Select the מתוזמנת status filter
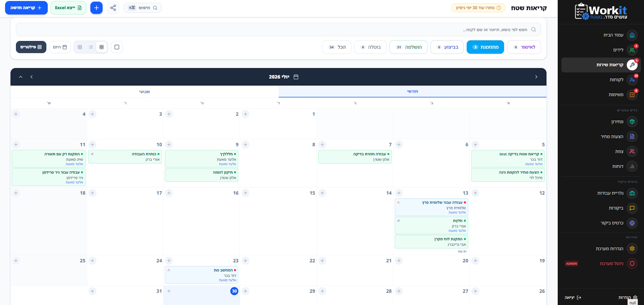Viewport: 644px width, 305px height. click(485, 47)
